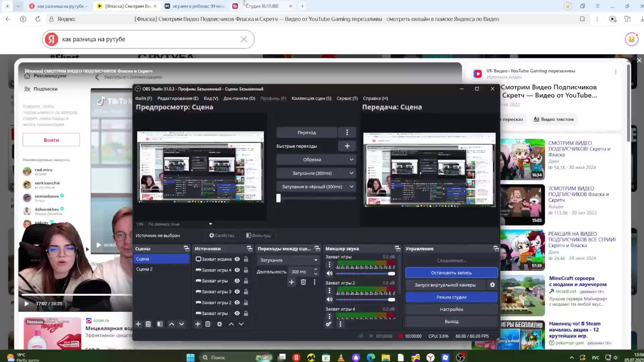Open РЕАКЦИЯ НА ВИДЕО ПОДПИСЧИКОВ video thumbnail
The height and width of the screenshot is (362, 644).
523,250
